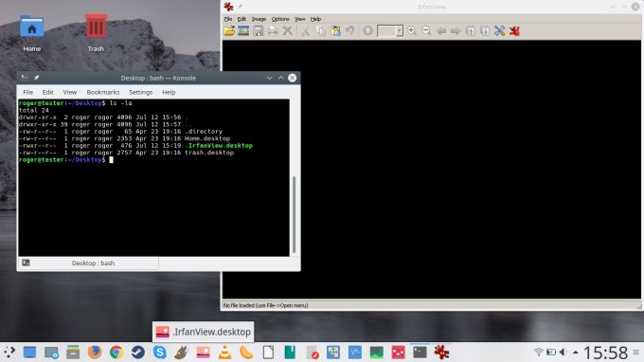Screen dimensions: 644x362
Task: Open the application launcher in the taskbar
Action: 9,353
